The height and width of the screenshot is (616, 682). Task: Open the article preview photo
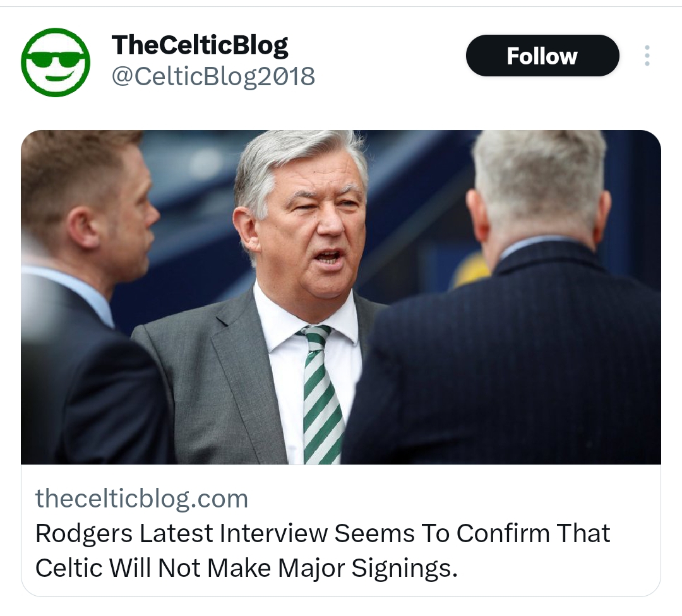[341, 297]
